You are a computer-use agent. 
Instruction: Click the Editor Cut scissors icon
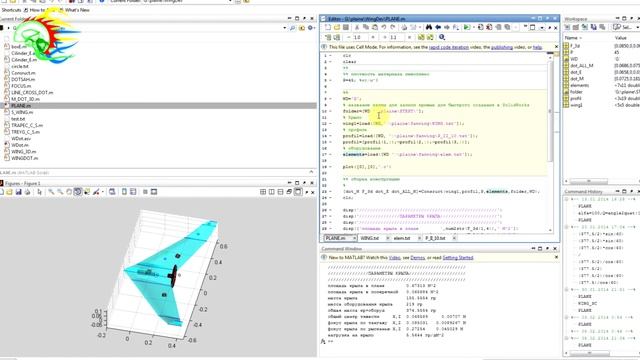[357, 27]
